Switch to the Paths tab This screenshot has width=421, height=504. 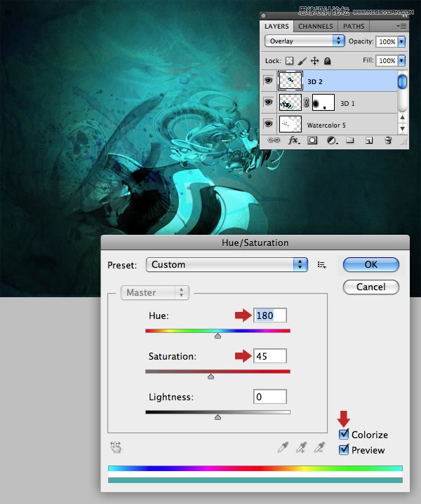click(354, 27)
